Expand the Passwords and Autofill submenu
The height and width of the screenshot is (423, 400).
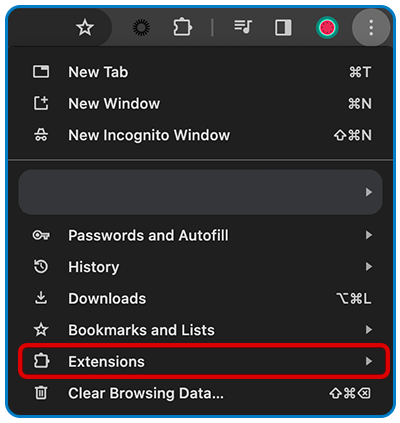pos(202,235)
